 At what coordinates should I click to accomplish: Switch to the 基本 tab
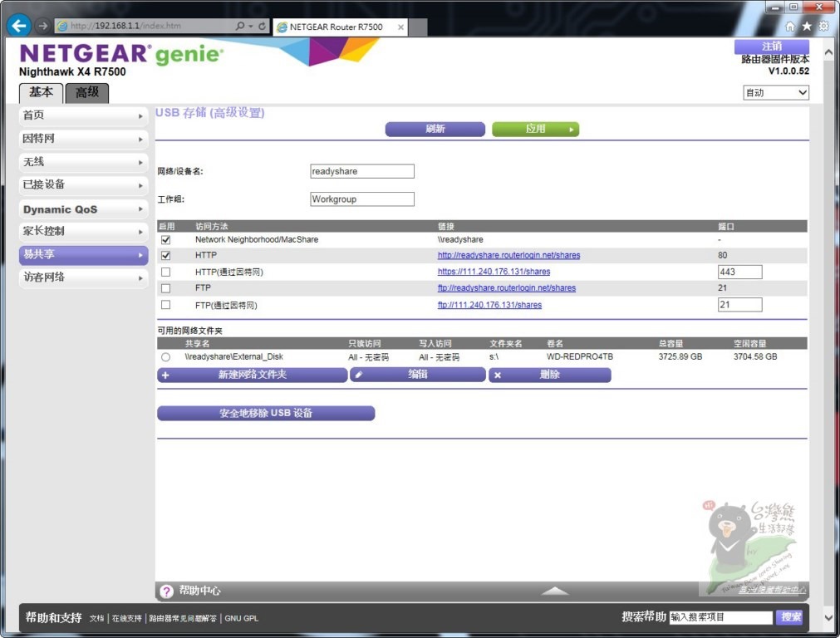[42, 93]
